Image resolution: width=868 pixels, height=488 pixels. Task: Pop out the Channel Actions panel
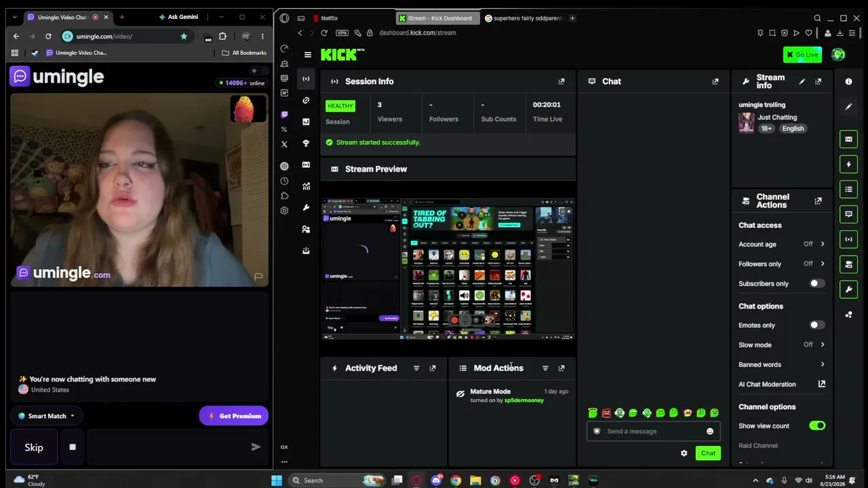click(818, 201)
